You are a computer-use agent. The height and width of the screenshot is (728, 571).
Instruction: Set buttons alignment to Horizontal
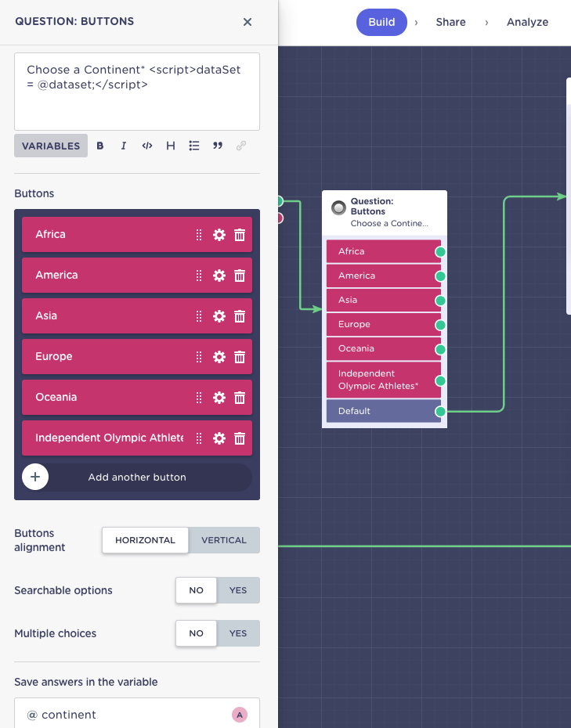point(145,540)
